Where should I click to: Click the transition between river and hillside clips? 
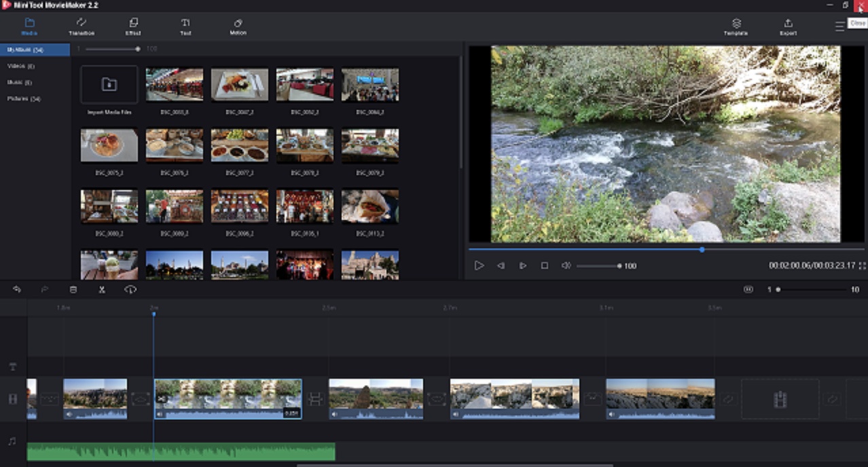(x=315, y=399)
